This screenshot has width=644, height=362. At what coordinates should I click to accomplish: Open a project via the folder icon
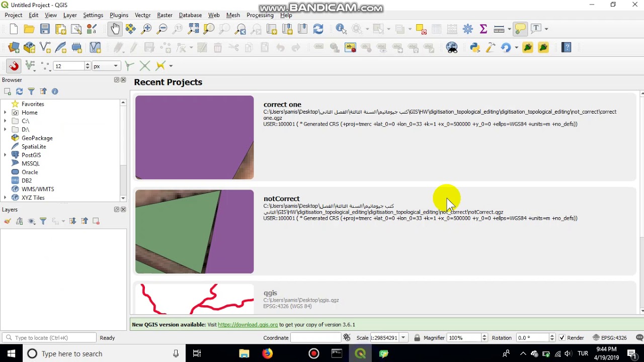pyautogui.click(x=29, y=29)
